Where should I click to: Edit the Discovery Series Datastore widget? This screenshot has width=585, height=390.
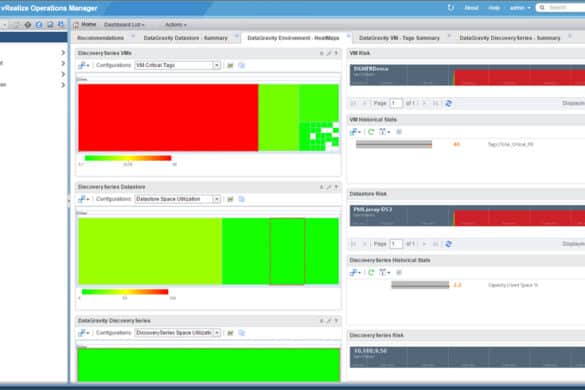pyautogui.click(x=329, y=187)
